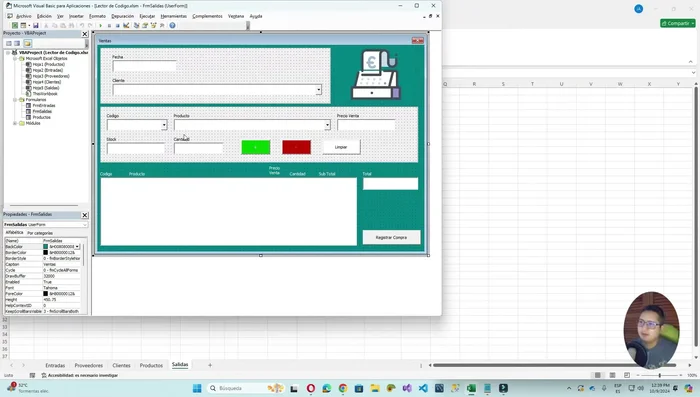Click the Limpiar button on the form

click(341, 147)
